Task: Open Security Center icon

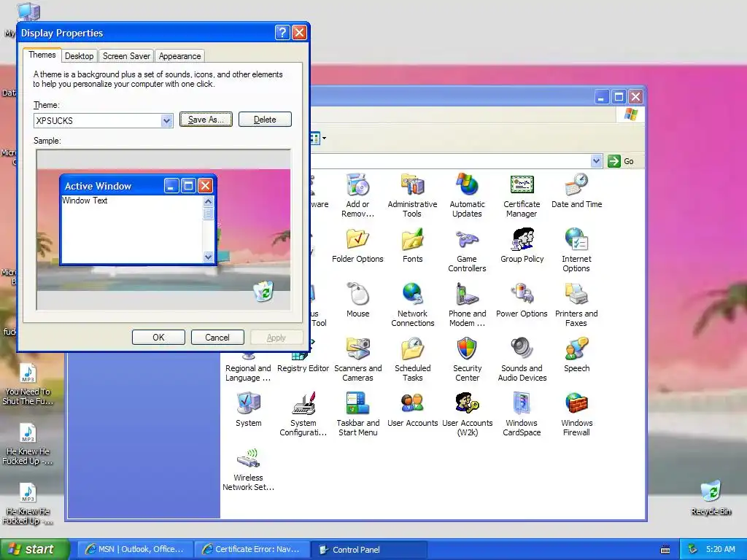Action: pyautogui.click(x=467, y=360)
